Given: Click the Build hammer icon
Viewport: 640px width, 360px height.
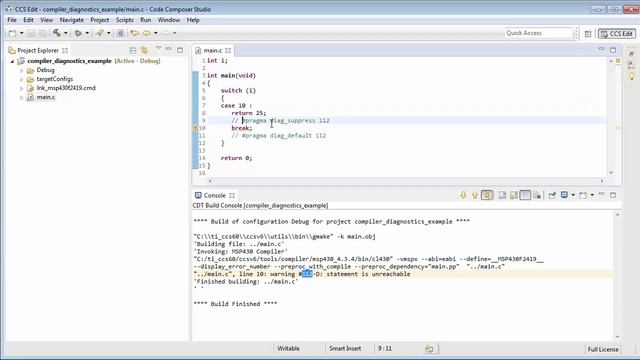Looking at the screenshot, I should pos(56,33).
